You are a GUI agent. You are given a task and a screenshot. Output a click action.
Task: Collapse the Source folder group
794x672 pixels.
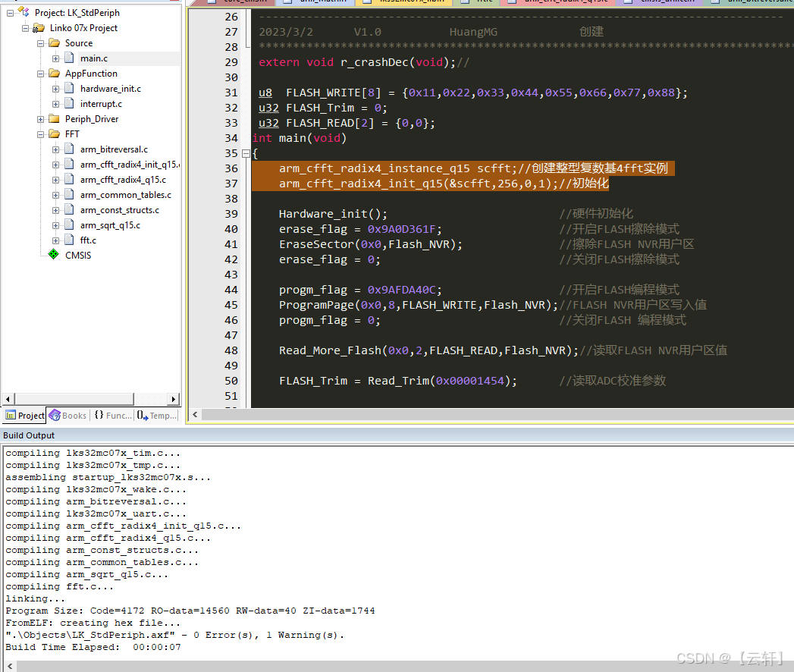pyautogui.click(x=40, y=43)
